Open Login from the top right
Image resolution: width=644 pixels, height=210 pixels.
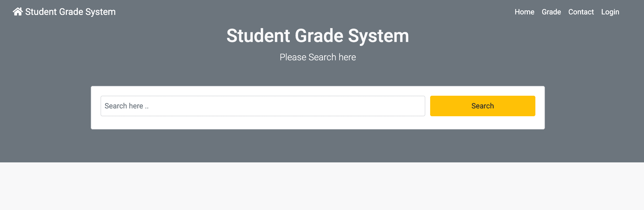[610, 12]
